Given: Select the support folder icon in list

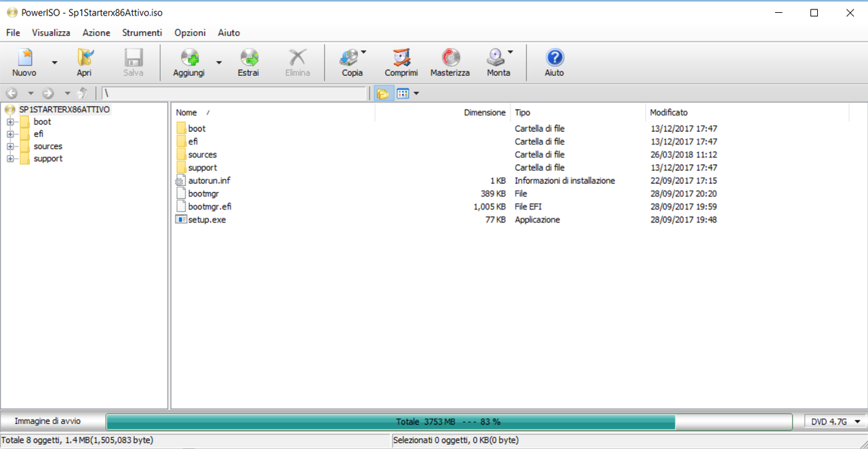Looking at the screenshot, I should [x=181, y=168].
